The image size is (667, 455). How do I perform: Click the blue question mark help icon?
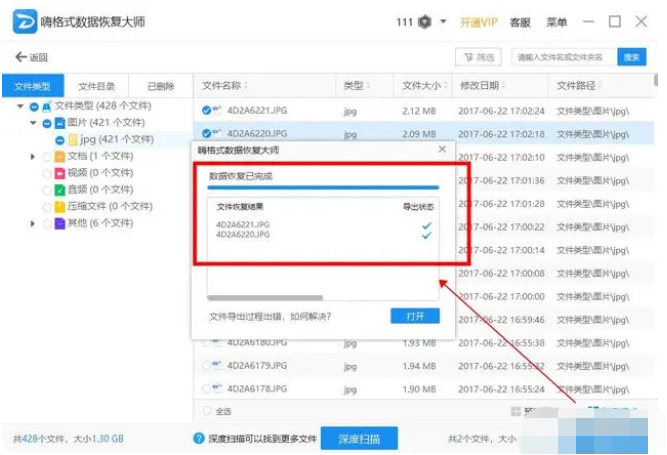pyautogui.click(x=199, y=438)
